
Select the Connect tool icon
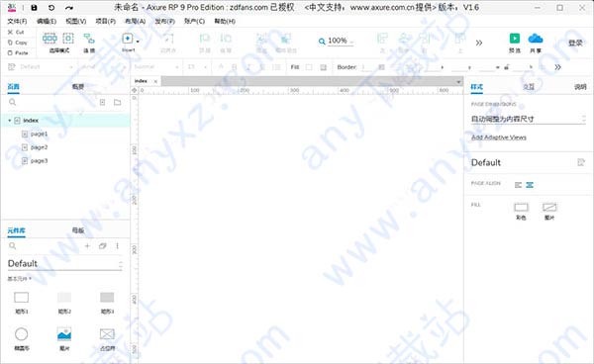pyautogui.click(x=89, y=39)
